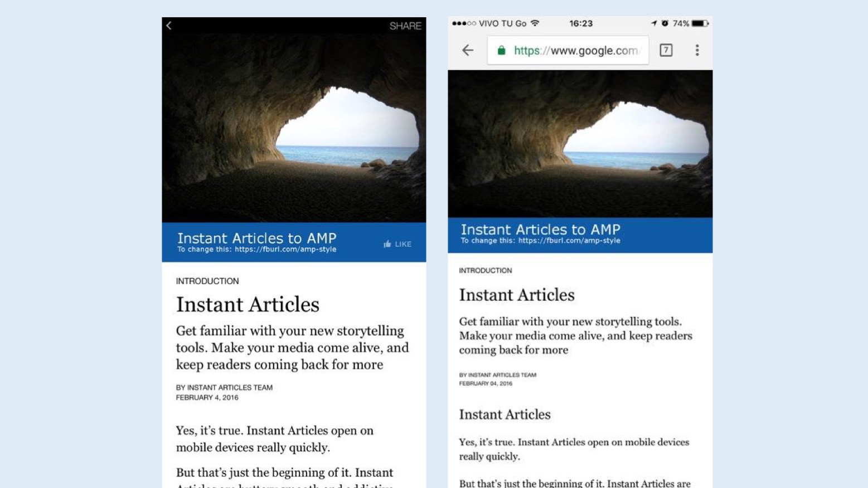Click the thumbs-up icon beside LIKE

click(387, 244)
